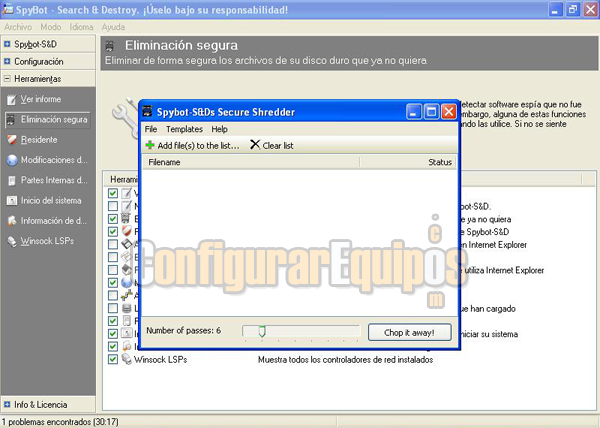Collapse the Herramientas sidebar section
Viewport: 600px width, 428px height.
[x=7, y=79]
